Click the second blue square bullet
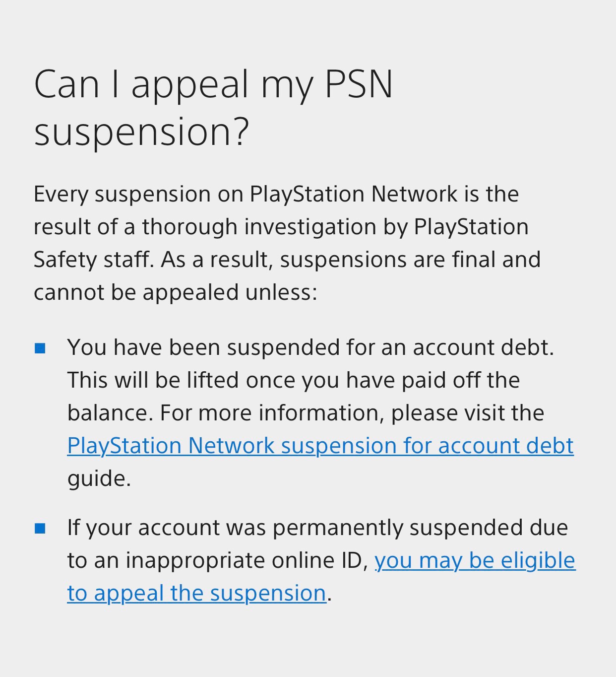The width and height of the screenshot is (616, 677). pos(40,529)
